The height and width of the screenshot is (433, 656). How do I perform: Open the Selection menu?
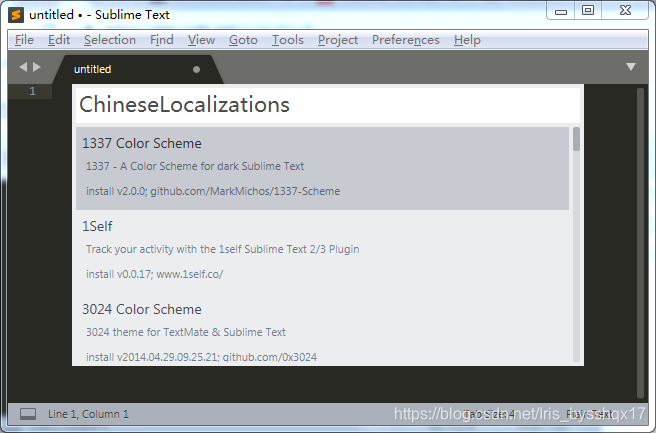click(110, 40)
